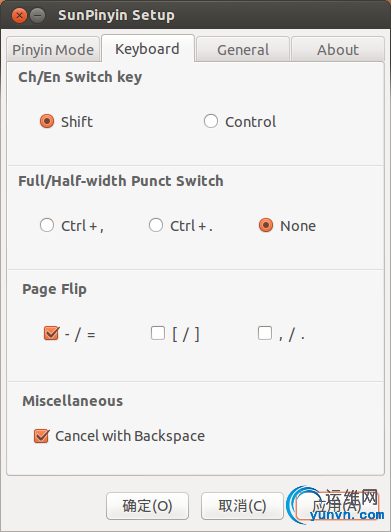Show the About tab

point(338,50)
